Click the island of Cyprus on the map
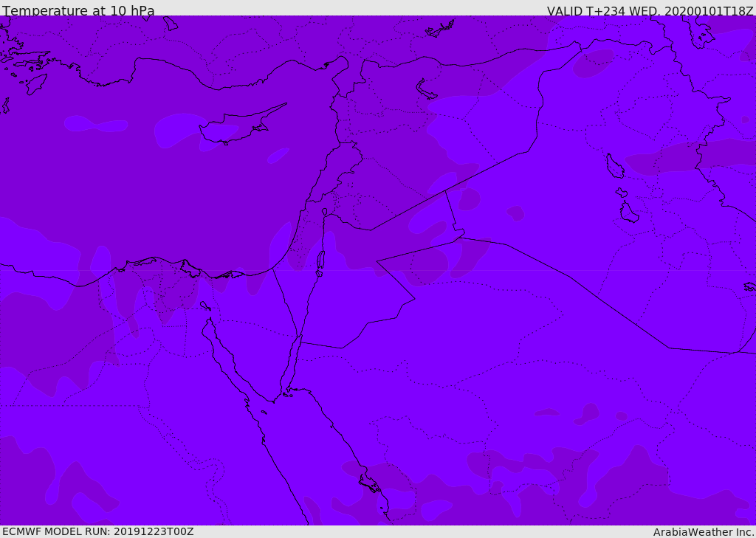The width and height of the screenshot is (756, 538). click(x=237, y=126)
